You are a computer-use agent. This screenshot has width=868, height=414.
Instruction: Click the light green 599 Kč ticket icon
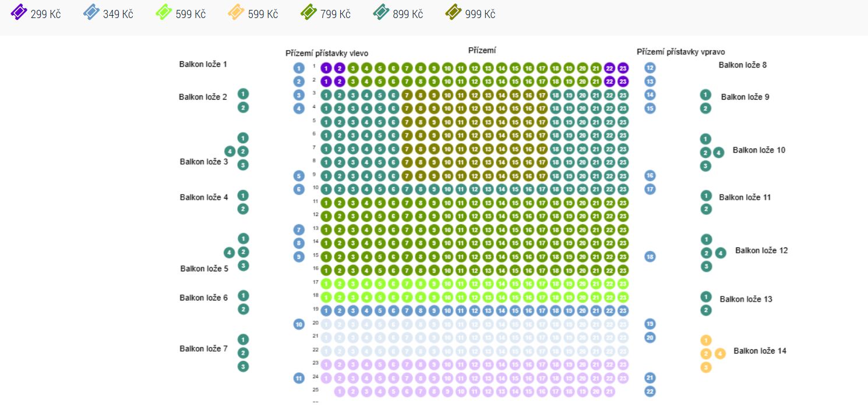coord(164,13)
